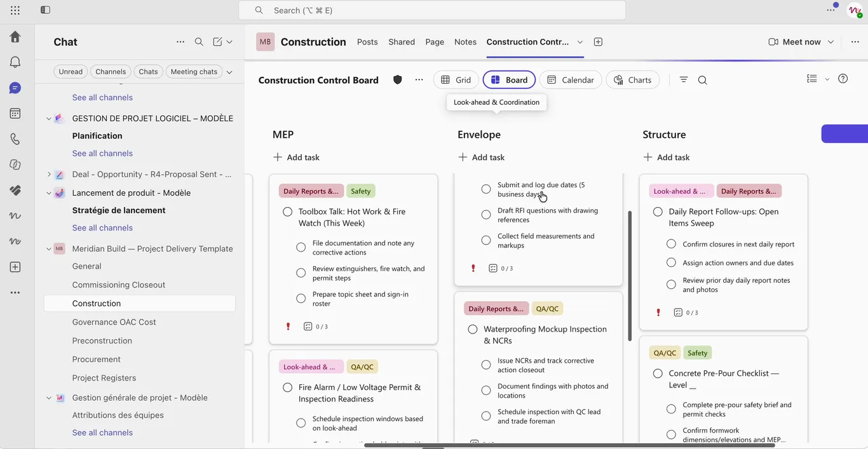Viewport: 868px width, 449px height.
Task: Show more apps ellipsis in left rail
Action: coord(15,293)
